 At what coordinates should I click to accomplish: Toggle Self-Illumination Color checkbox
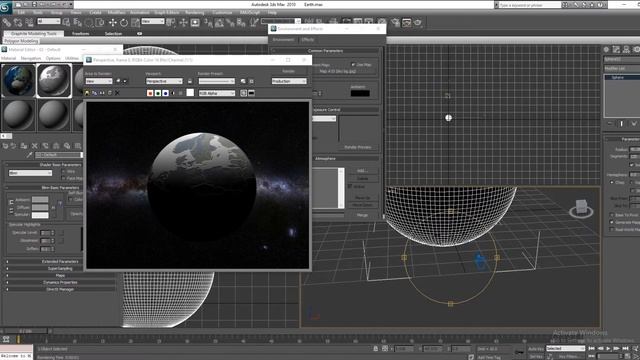[71, 199]
